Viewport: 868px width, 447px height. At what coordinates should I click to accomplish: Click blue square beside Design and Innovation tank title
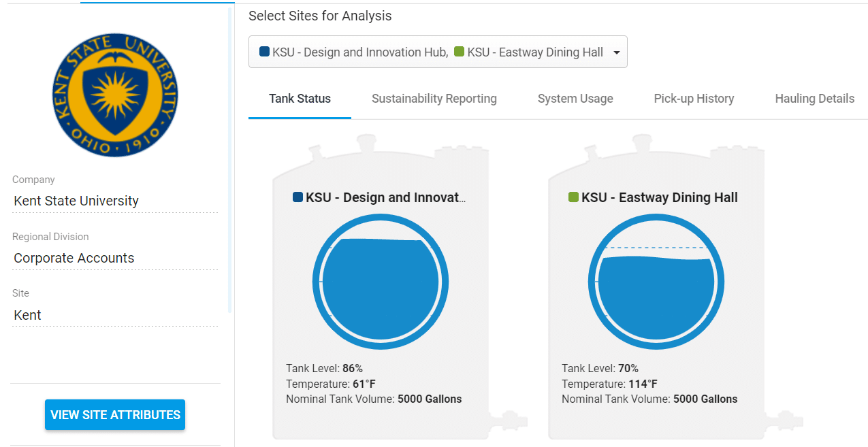pyautogui.click(x=298, y=197)
